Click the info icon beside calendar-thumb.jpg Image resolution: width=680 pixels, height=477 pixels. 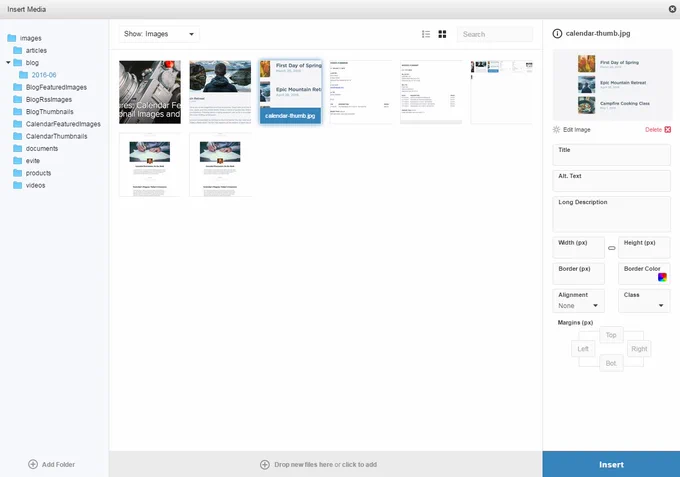557,33
